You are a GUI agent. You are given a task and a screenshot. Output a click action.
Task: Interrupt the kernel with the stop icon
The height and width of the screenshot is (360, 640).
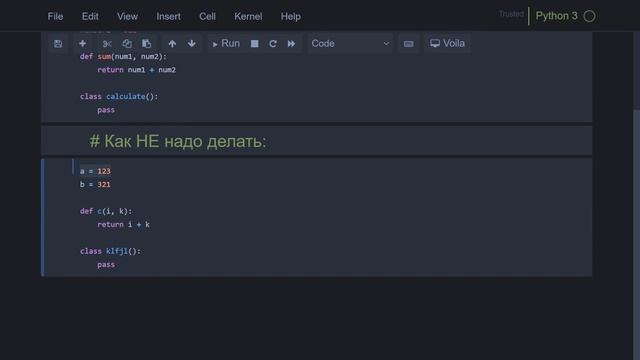pos(255,44)
